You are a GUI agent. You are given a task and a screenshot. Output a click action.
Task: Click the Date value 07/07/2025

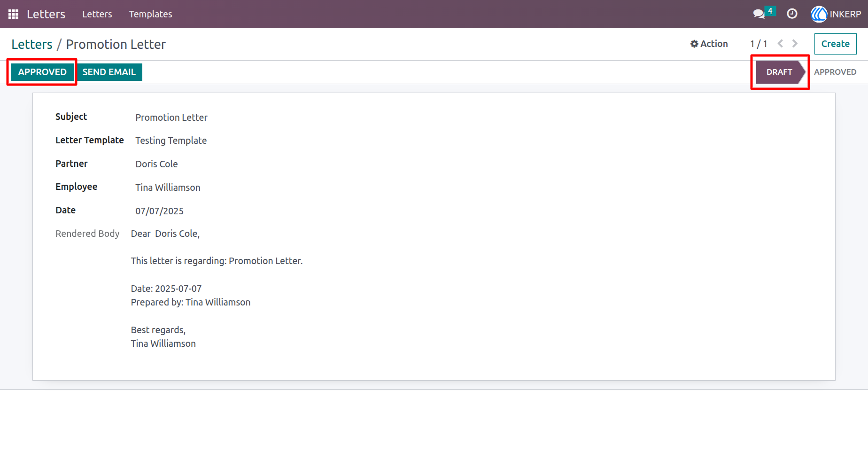tap(159, 211)
